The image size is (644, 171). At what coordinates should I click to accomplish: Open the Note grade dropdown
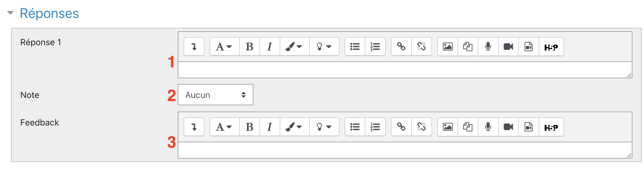click(215, 95)
